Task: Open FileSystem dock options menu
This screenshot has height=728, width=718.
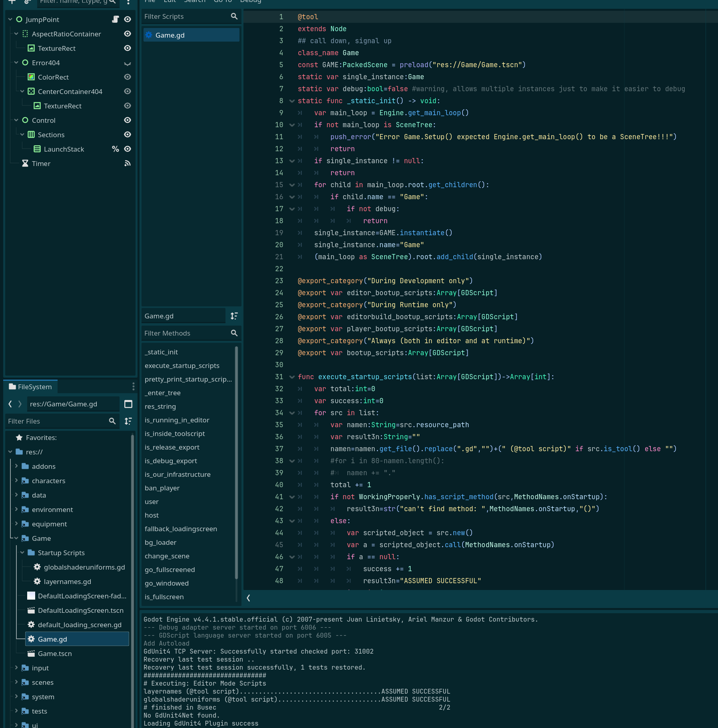Action: click(x=133, y=386)
